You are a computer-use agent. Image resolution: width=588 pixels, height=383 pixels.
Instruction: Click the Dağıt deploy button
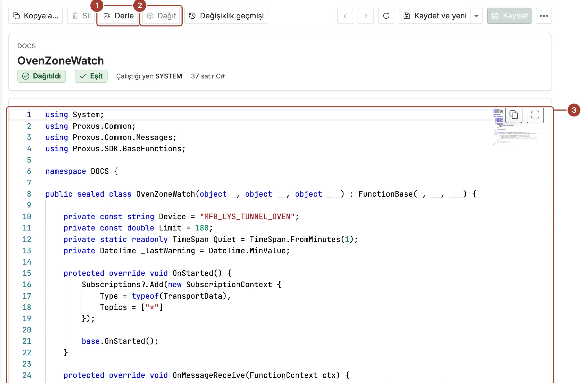[161, 16]
